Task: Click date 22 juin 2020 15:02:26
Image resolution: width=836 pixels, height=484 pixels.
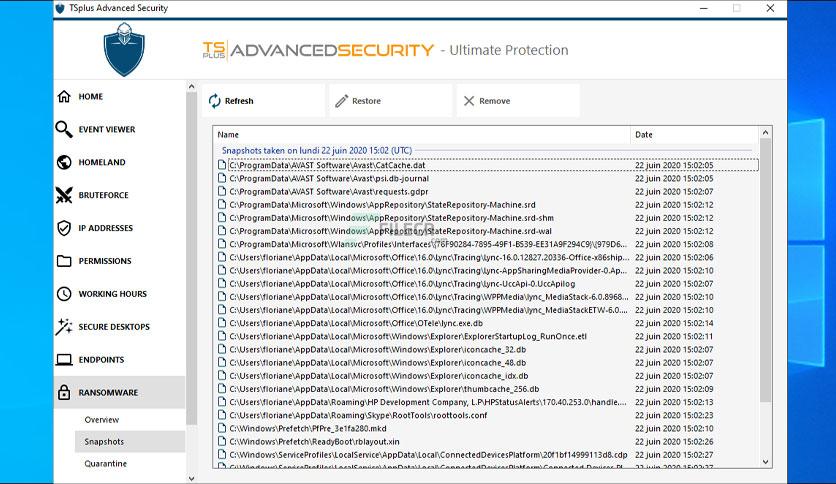Action: (674, 441)
